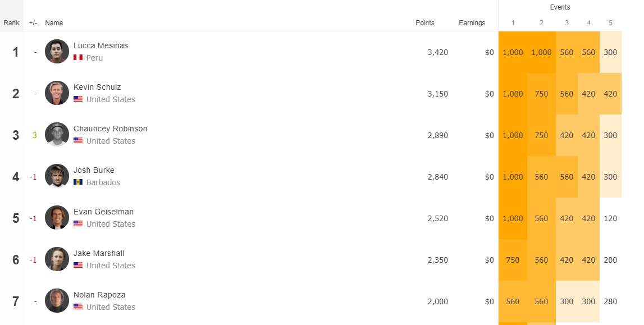
Task: Open Lucca Mesinas profile photo
Action: pyautogui.click(x=57, y=51)
